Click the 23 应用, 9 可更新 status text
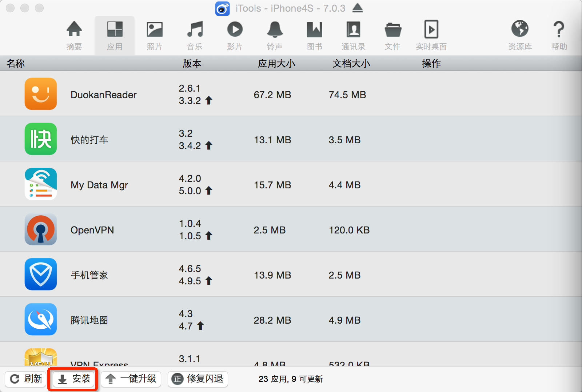The height and width of the screenshot is (392, 582). 291,379
